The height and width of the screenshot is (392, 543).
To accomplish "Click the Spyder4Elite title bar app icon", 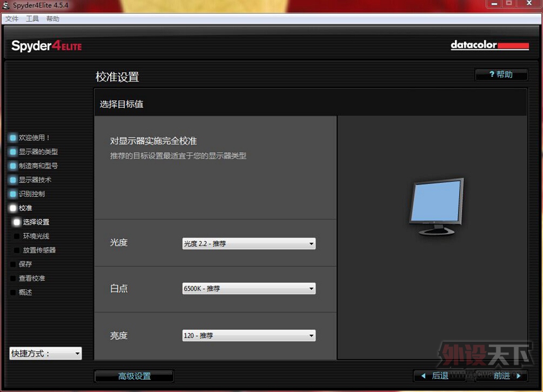I will click(x=6, y=5).
